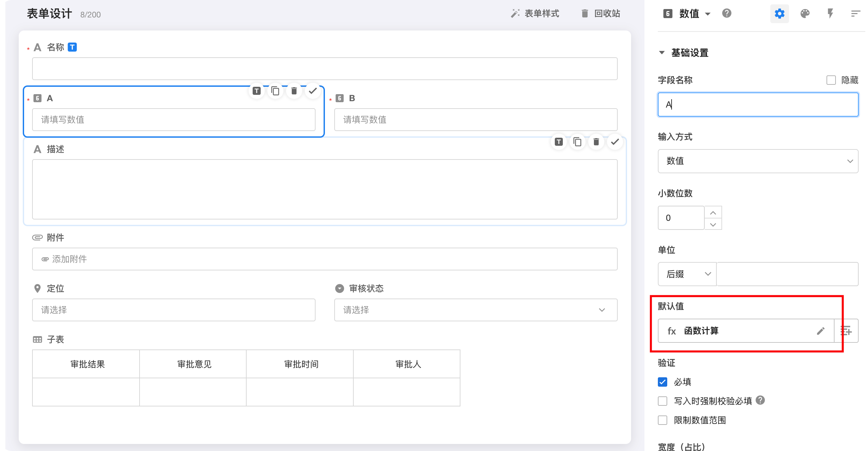Confirm field A with checkmark icon
Viewport: 868px width, 451px height.
pyautogui.click(x=313, y=91)
